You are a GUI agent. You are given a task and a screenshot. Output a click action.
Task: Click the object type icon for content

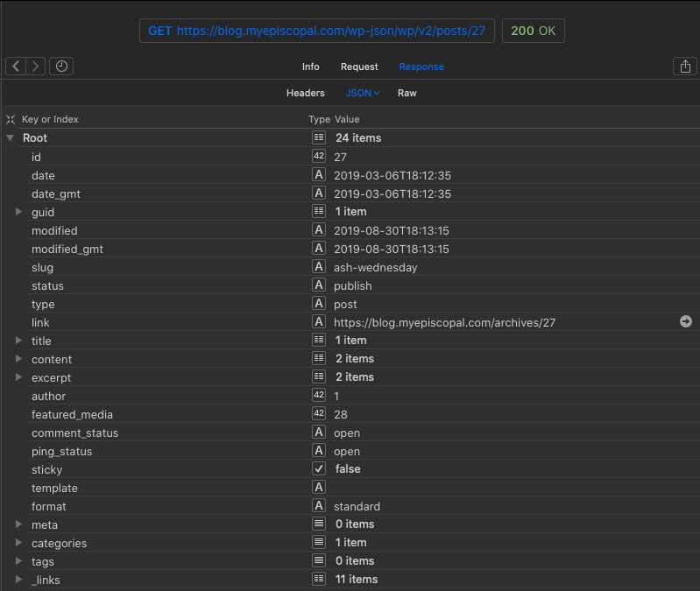click(319, 358)
